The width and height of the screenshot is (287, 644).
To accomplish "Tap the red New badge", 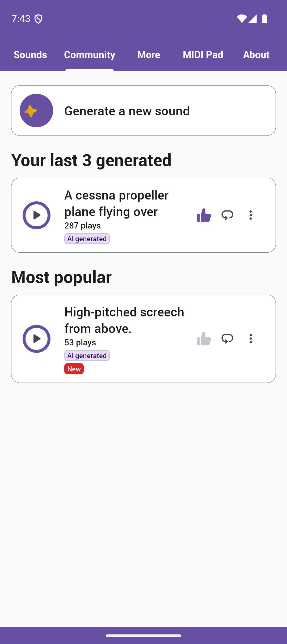I will pyautogui.click(x=74, y=369).
